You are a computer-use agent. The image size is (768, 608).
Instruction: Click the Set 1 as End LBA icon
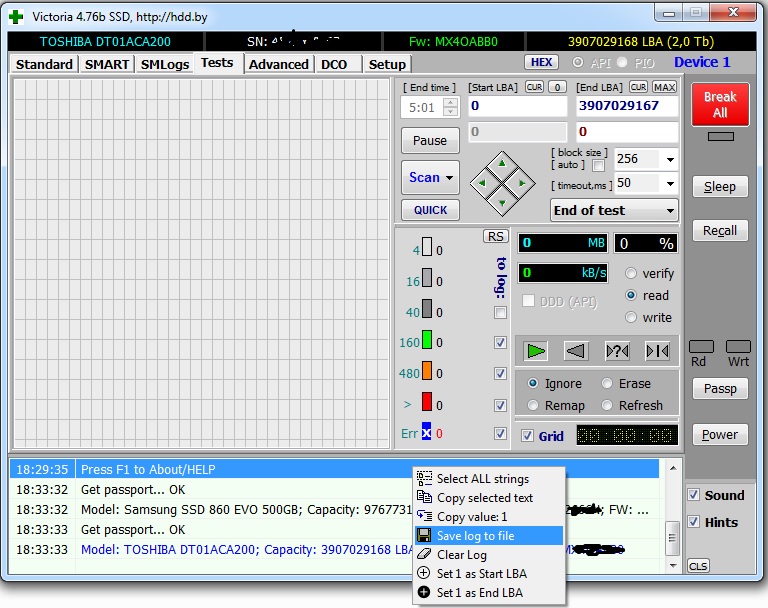[x=424, y=592]
